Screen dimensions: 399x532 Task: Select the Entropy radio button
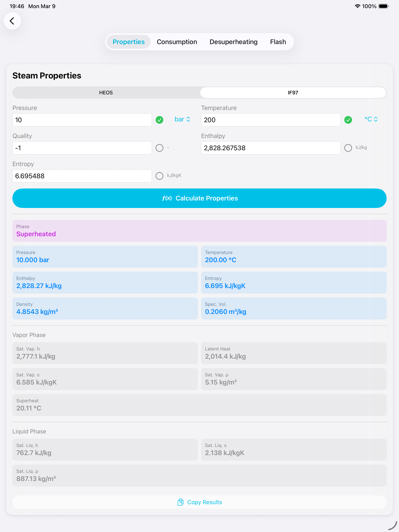(x=159, y=176)
